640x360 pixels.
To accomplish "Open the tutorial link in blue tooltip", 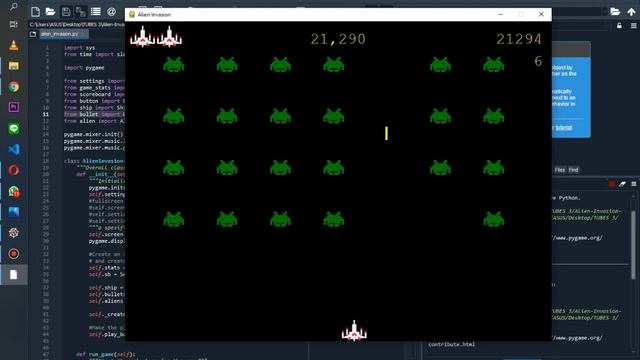I will [564, 128].
